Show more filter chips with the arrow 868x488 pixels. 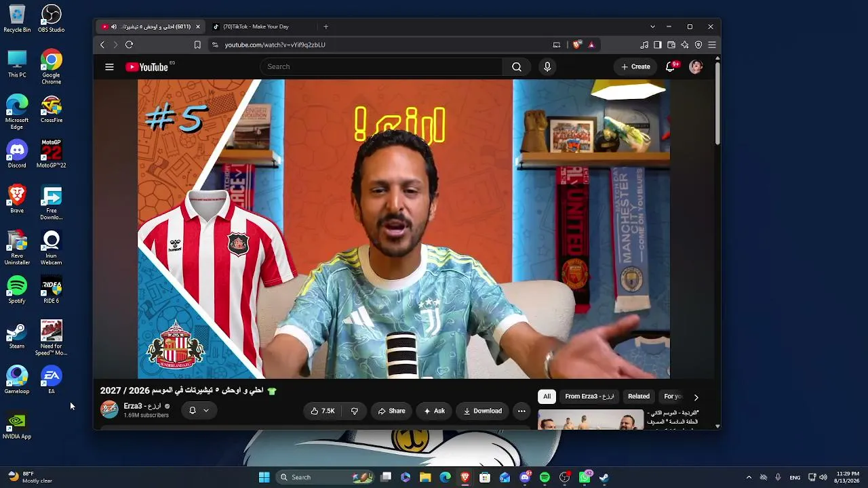coord(696,397)
